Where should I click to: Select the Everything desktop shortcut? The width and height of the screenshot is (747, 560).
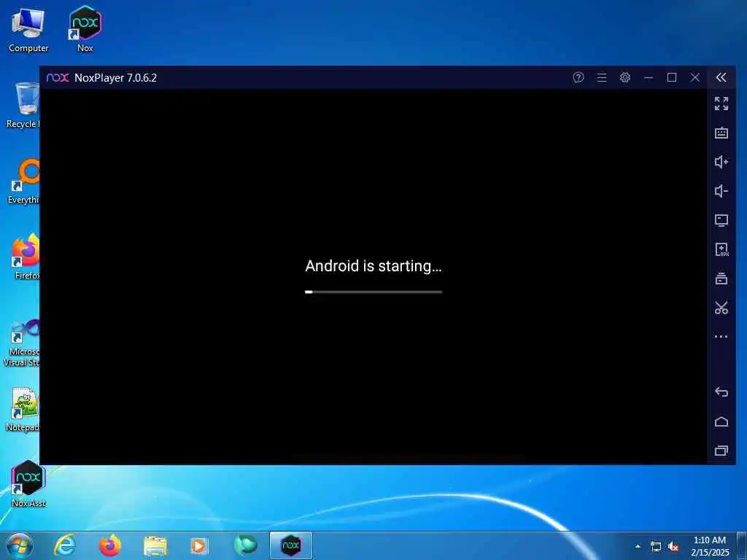24,181
